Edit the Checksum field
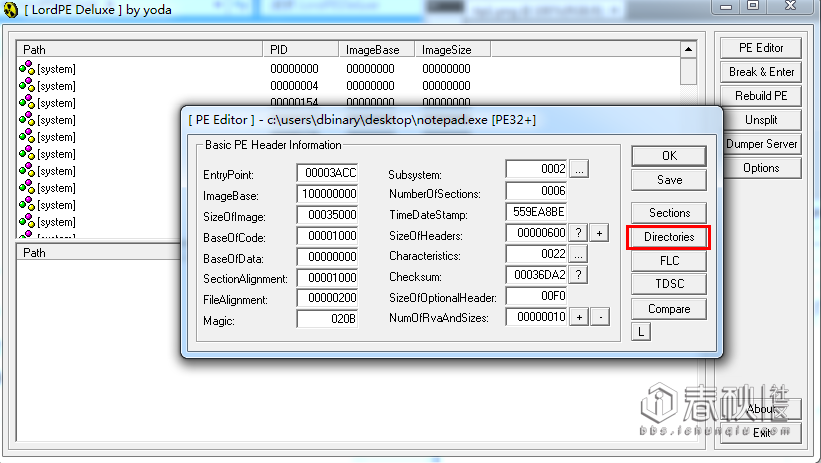 point(537,274)
